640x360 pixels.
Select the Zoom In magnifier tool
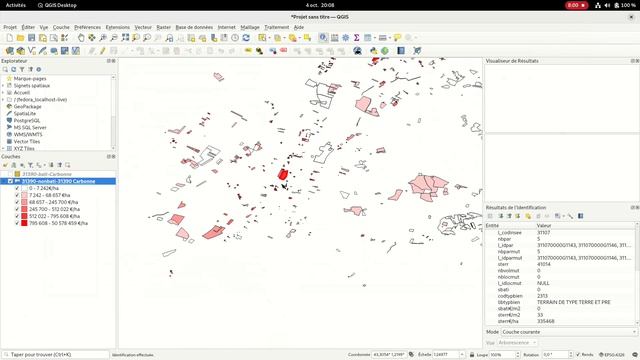[103, 38]
